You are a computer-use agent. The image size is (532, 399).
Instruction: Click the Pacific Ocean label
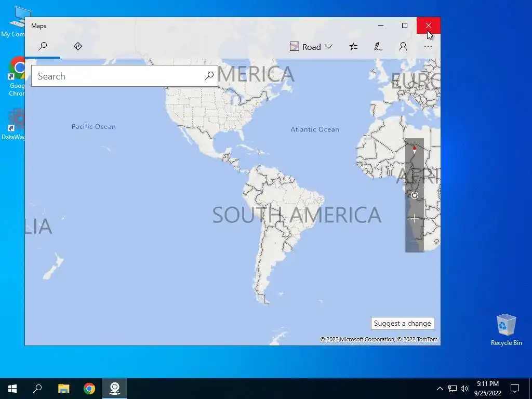pos(94,127)
